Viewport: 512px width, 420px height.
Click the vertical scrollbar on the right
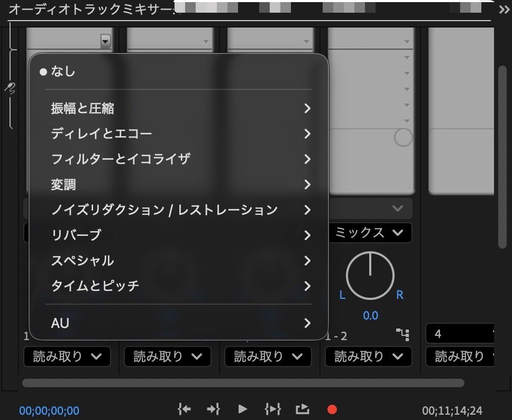pos(502,157)
